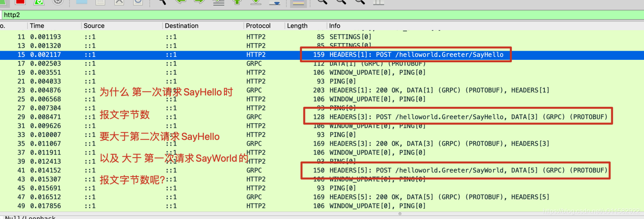Image resolution: width=644 pixels, height=219 pixels.
Task: Select packet 21 PING[0] row
Action: (322, 81)
